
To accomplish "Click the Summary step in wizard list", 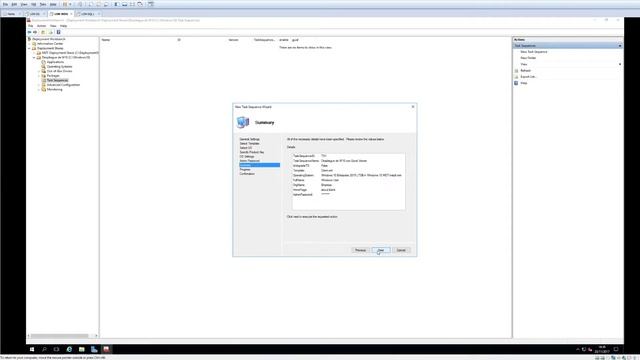I will click(260, 165).
